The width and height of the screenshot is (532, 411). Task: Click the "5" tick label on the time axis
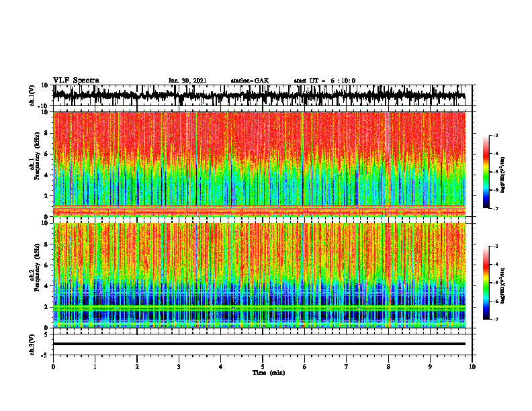point(263,367)
